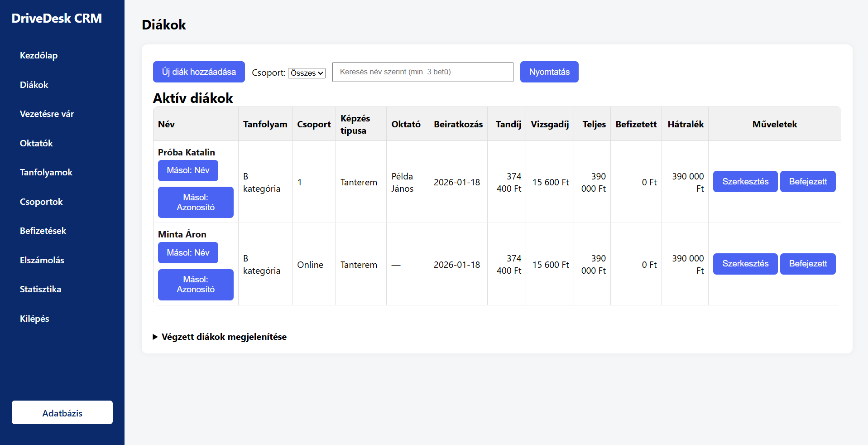Click the Hátralék column header
Viewport: 868px width, 445px height.
(686, 124)
